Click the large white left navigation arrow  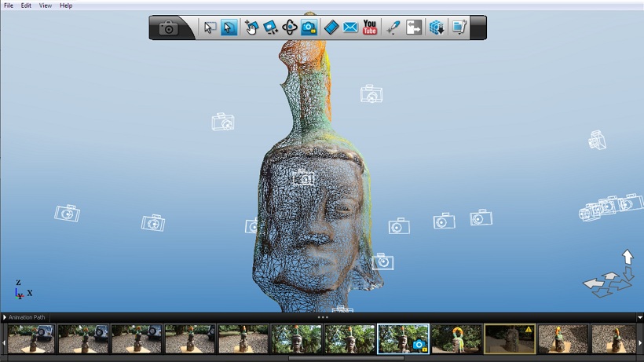[593, 283]
